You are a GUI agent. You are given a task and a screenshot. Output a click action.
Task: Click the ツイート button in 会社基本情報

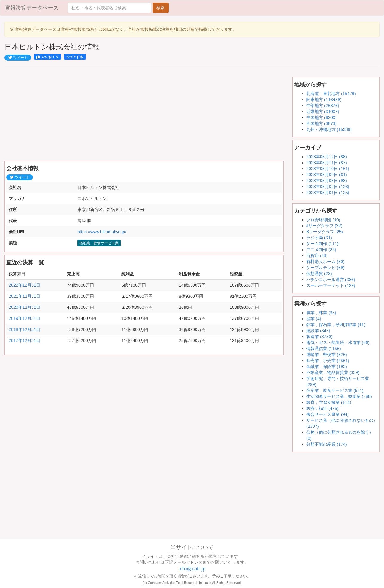19,177
